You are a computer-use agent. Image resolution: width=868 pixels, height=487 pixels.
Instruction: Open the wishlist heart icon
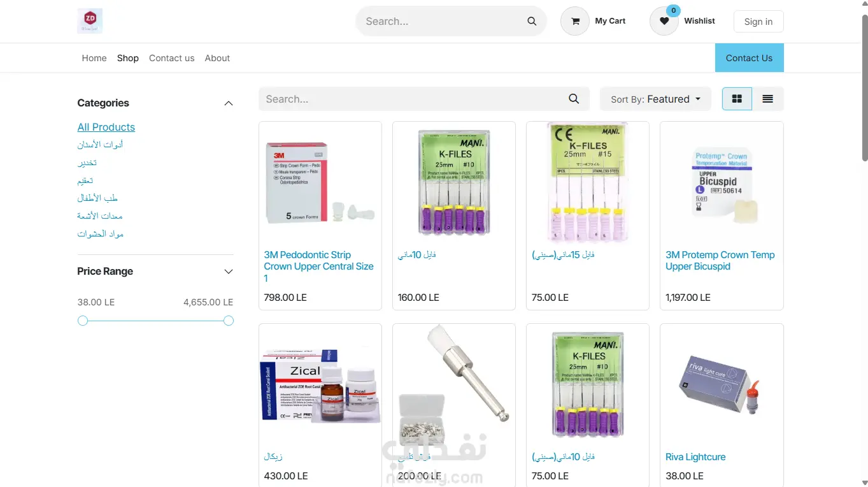tap(664, 21)
